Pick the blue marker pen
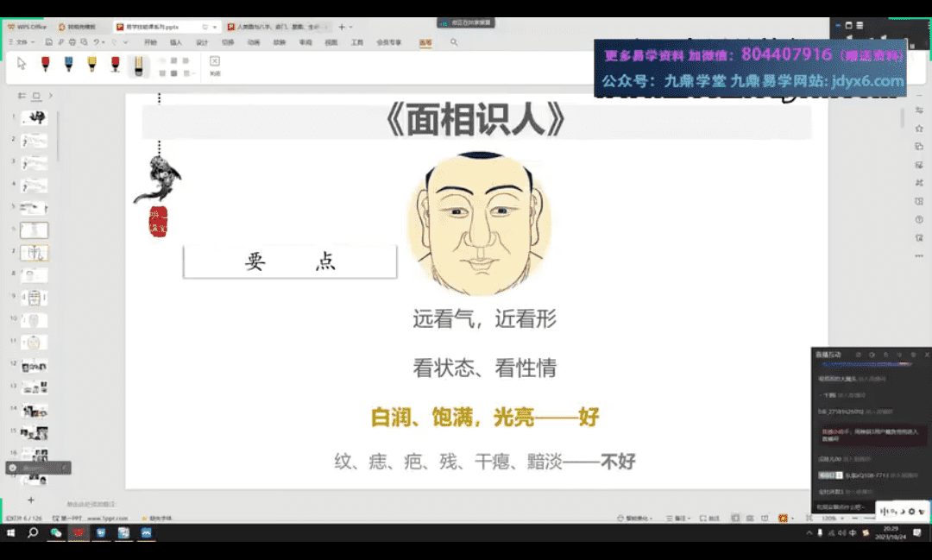The height and width of the screenshot is (560, 932). click(68, 64)
